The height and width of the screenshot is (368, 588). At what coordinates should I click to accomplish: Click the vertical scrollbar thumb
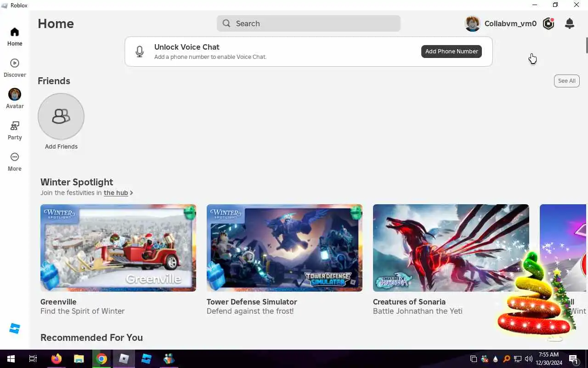point(587,45)
